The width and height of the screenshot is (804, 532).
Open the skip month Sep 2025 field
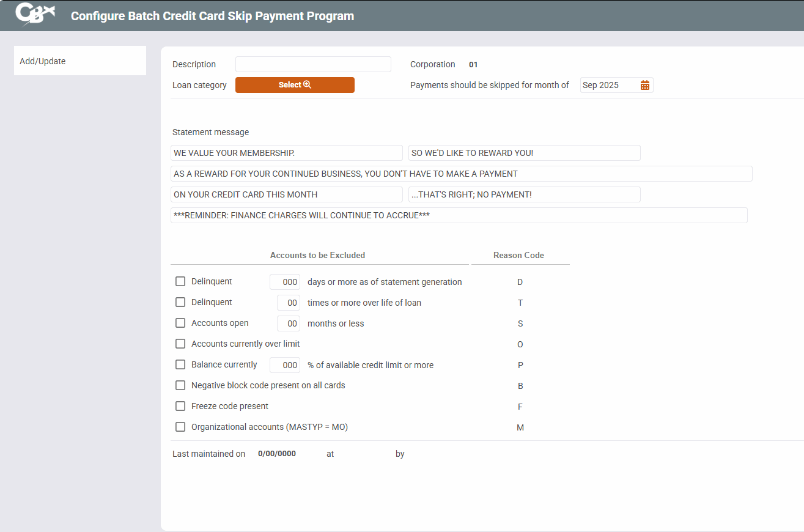click(608, 85)
